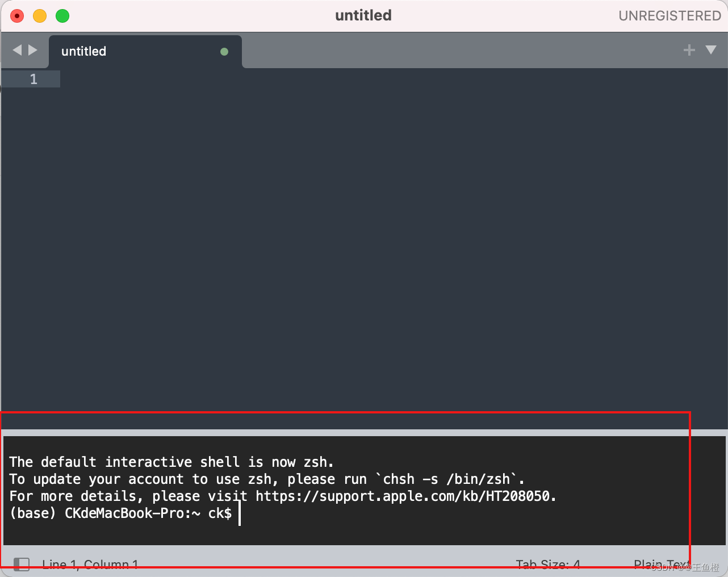
Task: Open the Plain Text syntax selector
Action: pyautogui.click(x=660, y=564)
